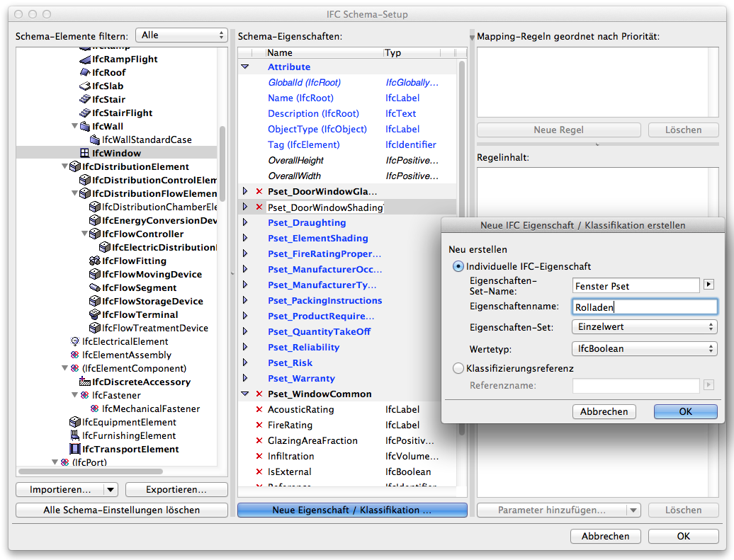Collapse the IfcWall tree node
Screen dimensions: 734x560
tap(74, 126)
